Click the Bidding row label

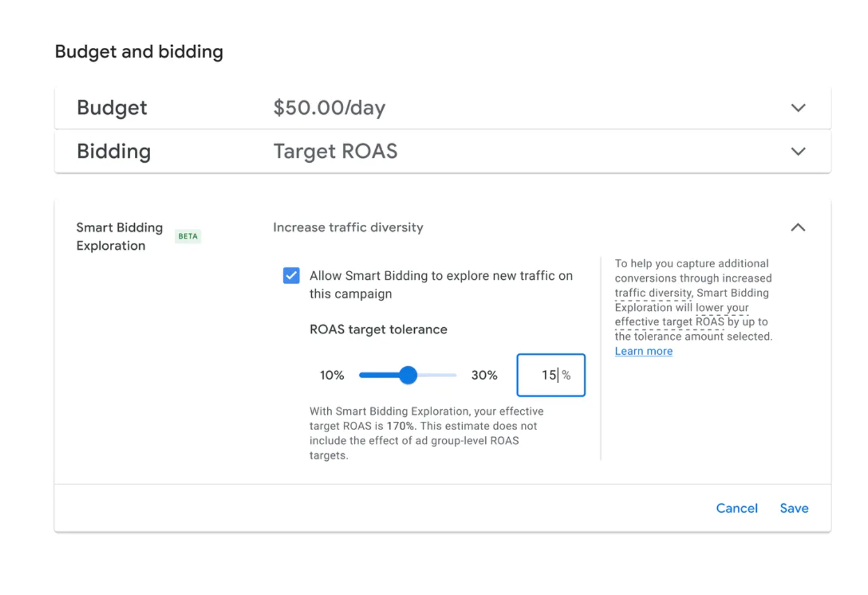(x=113, y=151)
